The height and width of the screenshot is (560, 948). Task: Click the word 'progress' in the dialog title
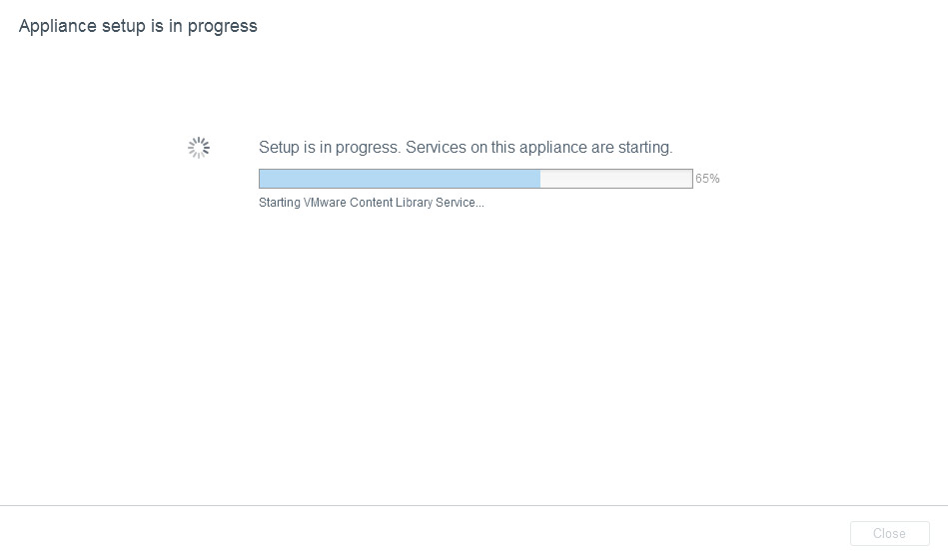225,26
